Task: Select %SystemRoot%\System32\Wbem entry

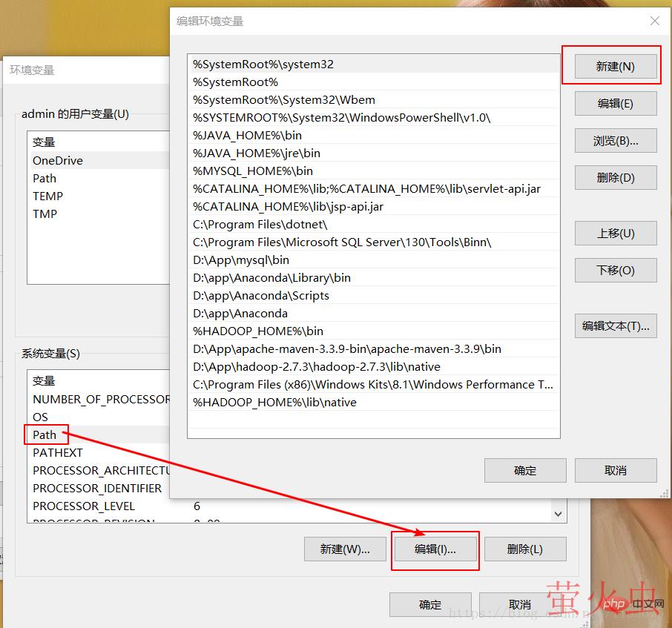Action: tap(374, 100)
